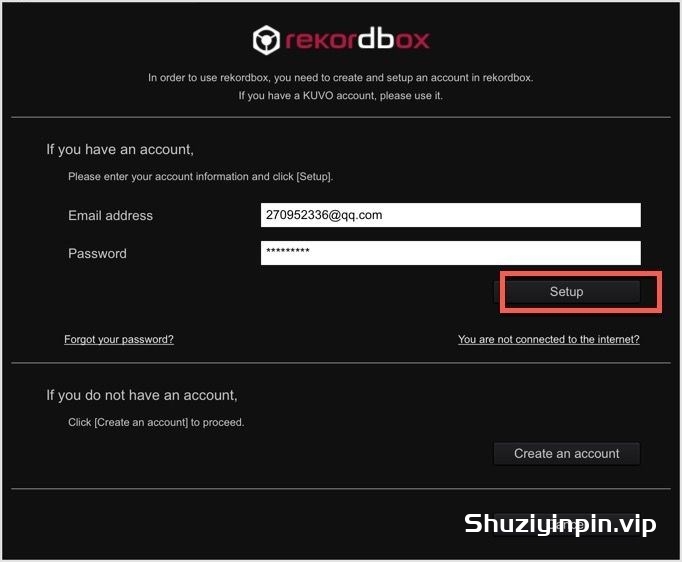This screenshot has width=682, height=562.
Task: Click the 'In order to use rekordbox' notice
Action: click(341, 77)
